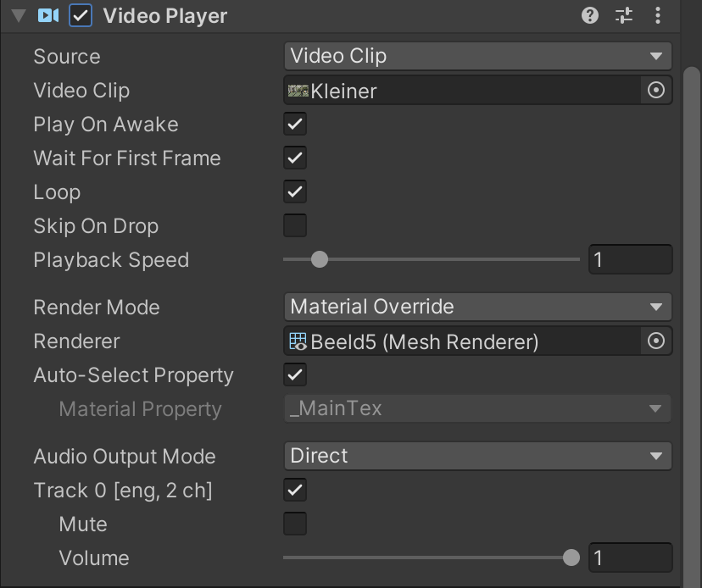
Task: Open the Video Player three-dot options menu
Action: (x=658, y=15)
